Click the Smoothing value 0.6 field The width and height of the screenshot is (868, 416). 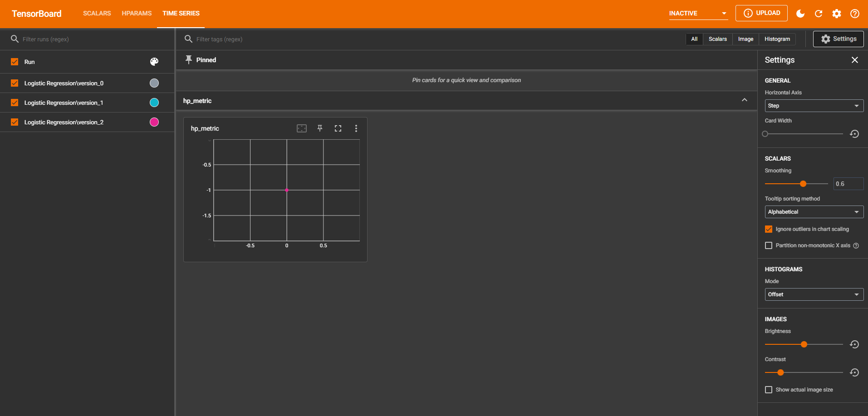(x=848, y=184)
